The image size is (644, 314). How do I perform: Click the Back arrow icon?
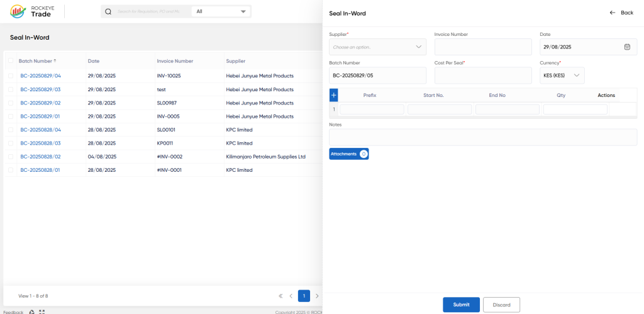click(x=613, y=13)
